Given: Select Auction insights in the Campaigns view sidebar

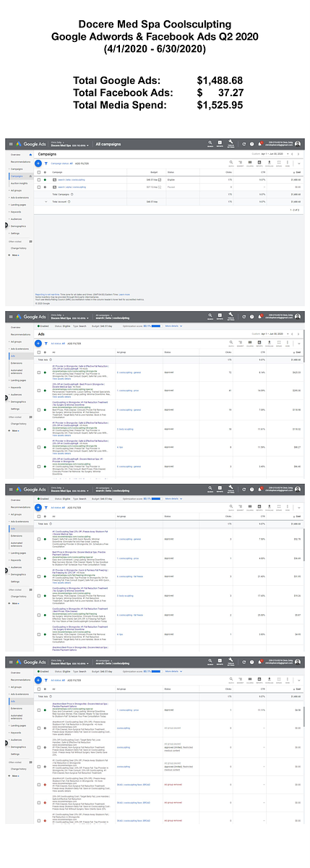Looking at the screenshot, I should [x=19, y=184].
